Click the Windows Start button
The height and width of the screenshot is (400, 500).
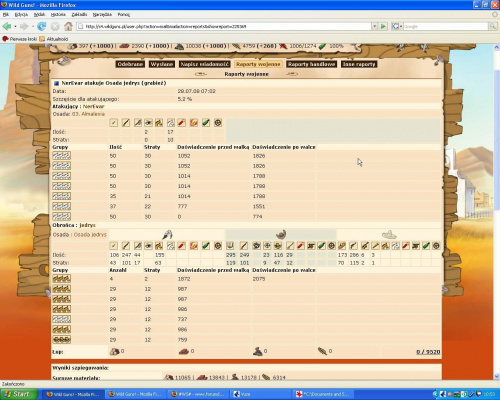pyautogui.click(x=19, y=394)
